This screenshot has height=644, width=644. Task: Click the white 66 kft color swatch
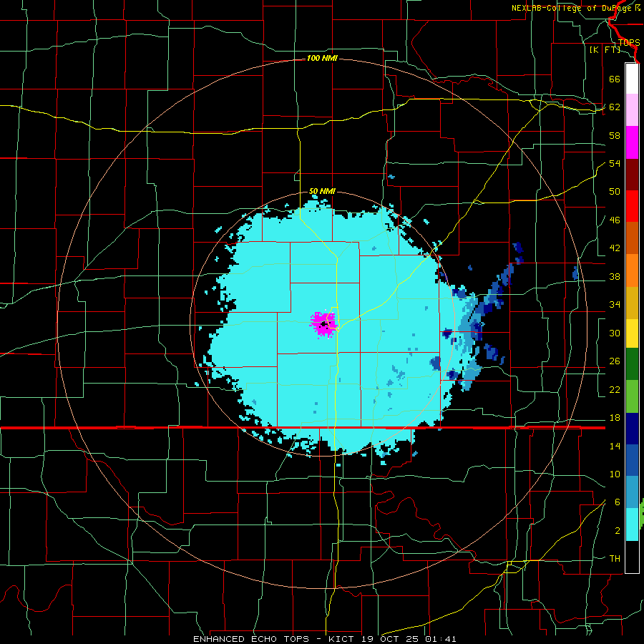tap(632, 79)
